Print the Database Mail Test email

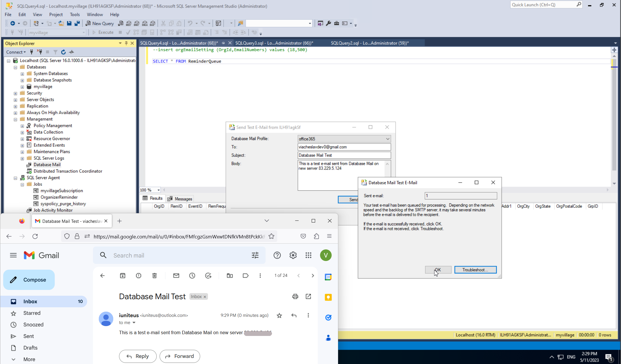click(x=295, y=296)
